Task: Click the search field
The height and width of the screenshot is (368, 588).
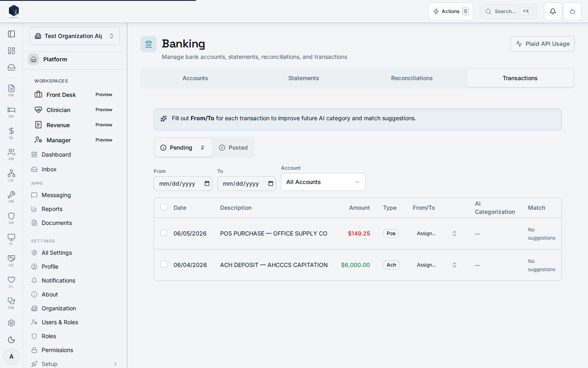Action: [508, 11]
